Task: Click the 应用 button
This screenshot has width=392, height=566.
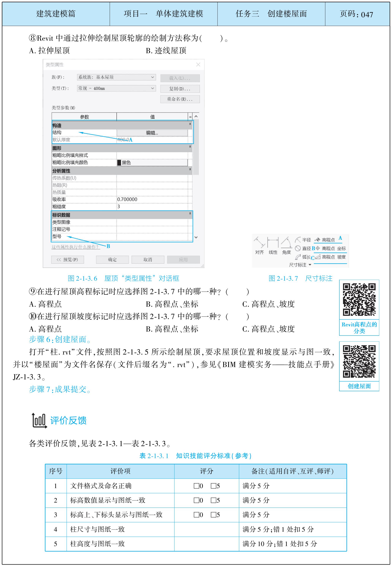Action: 183,260
